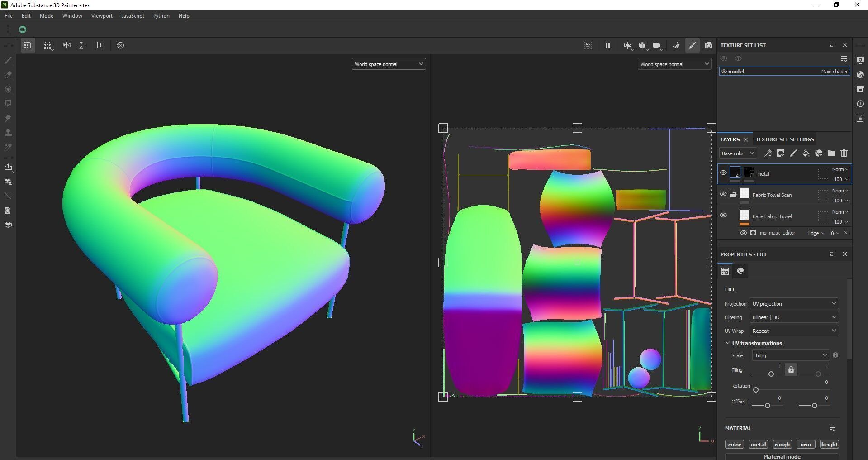Viewport: 868px width, 460px height.
Task: Open the Base color channel dropdown
Action: pyautogui.click(x=738, y=153)
